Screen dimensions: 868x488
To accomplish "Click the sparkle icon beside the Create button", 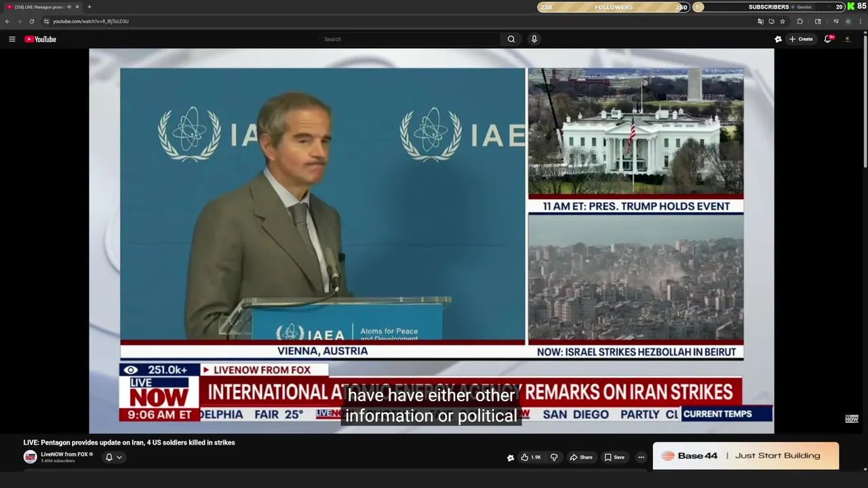I will coord(778,39).
